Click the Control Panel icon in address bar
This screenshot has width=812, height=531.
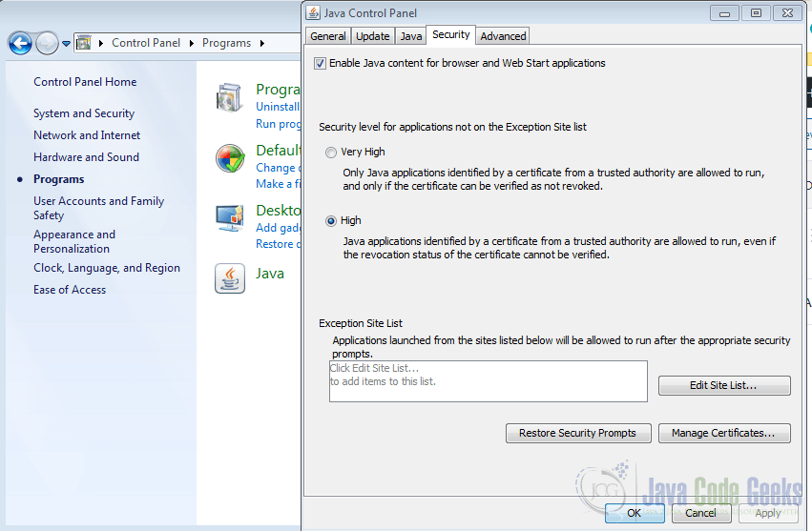[x=83, y=43]
